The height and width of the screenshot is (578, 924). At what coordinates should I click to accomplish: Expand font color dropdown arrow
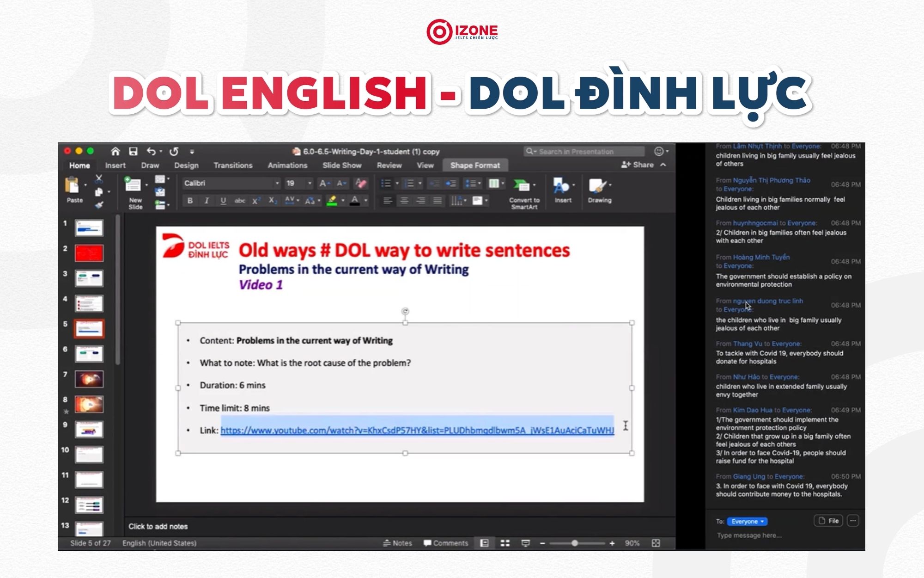point(366,200)
